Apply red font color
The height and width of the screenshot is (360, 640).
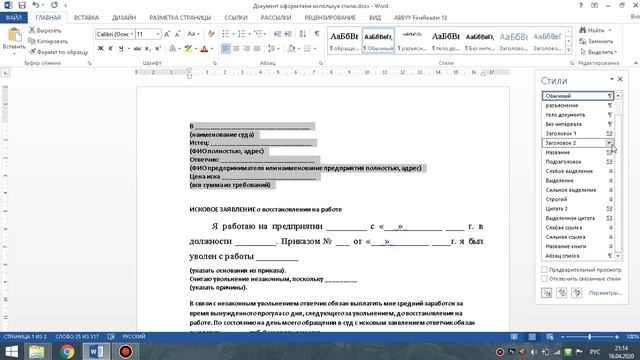point(204,49)
